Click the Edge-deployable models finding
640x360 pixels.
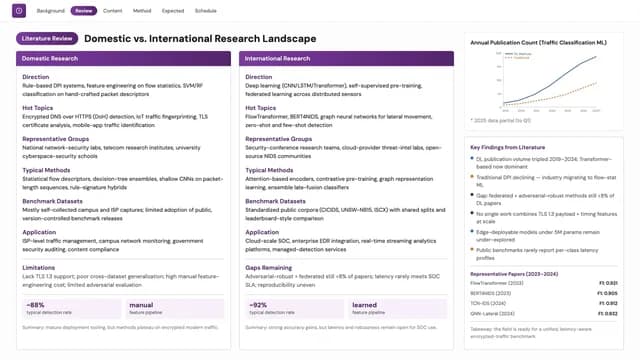tap(544, 236)
